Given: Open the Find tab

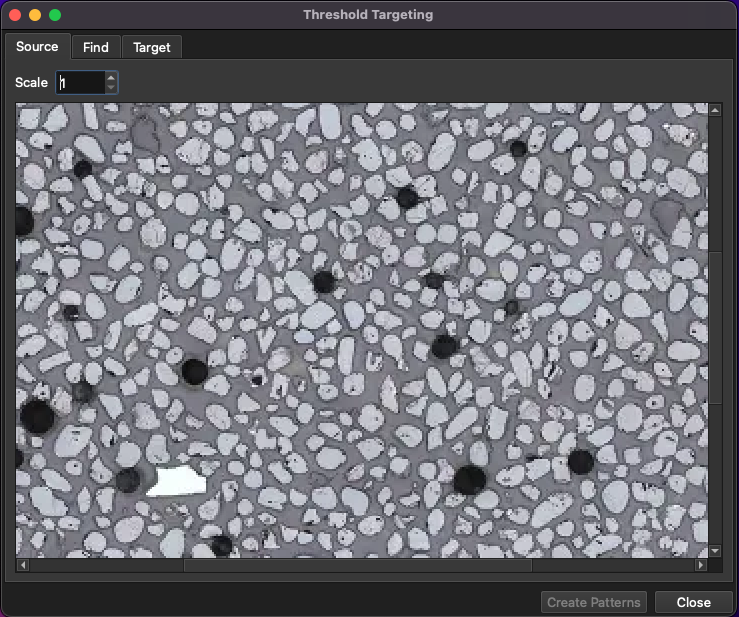Looking at the screenshot, I should pyautogui.click(x=96, y=47).
